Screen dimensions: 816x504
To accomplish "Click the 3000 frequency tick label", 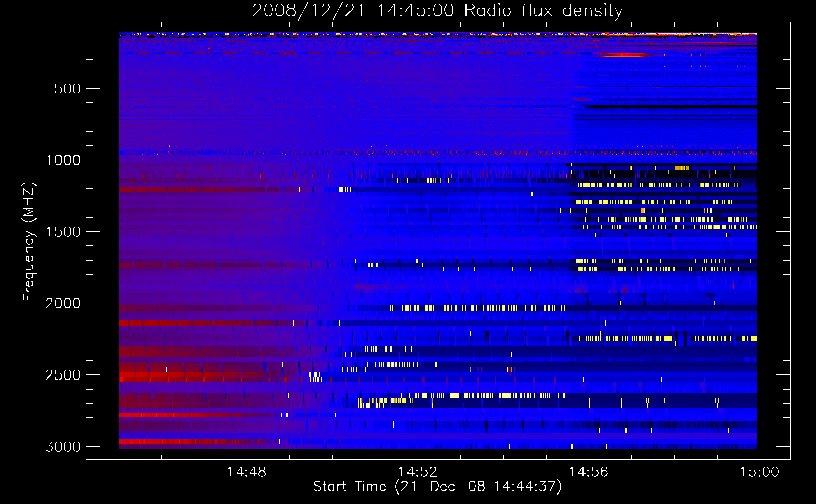I will click(63, 447).
